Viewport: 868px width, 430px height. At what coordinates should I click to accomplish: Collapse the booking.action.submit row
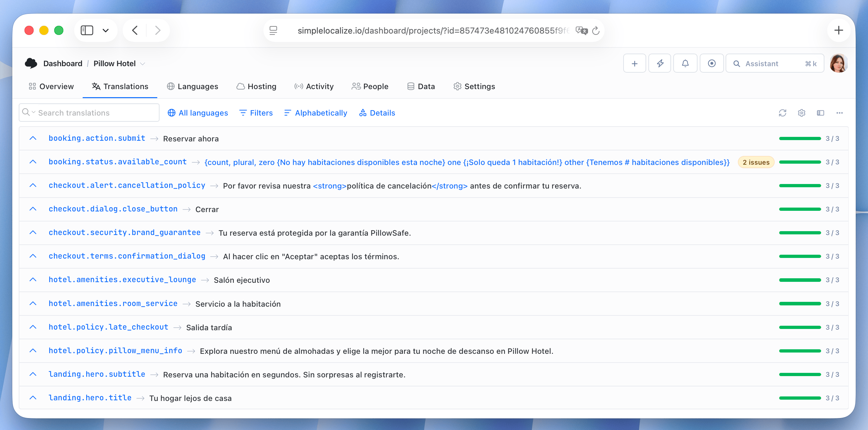(x=33, y=138)
